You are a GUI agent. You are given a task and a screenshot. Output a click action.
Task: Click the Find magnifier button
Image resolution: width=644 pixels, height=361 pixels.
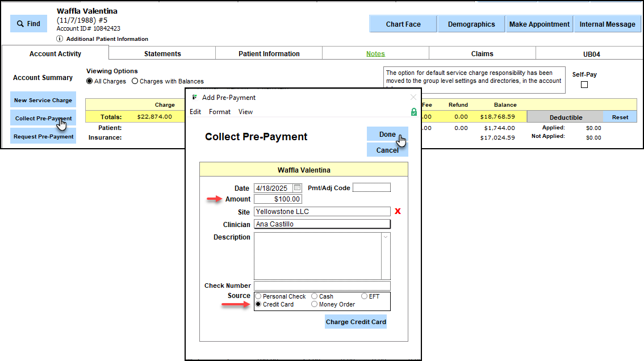pos(28,24)
